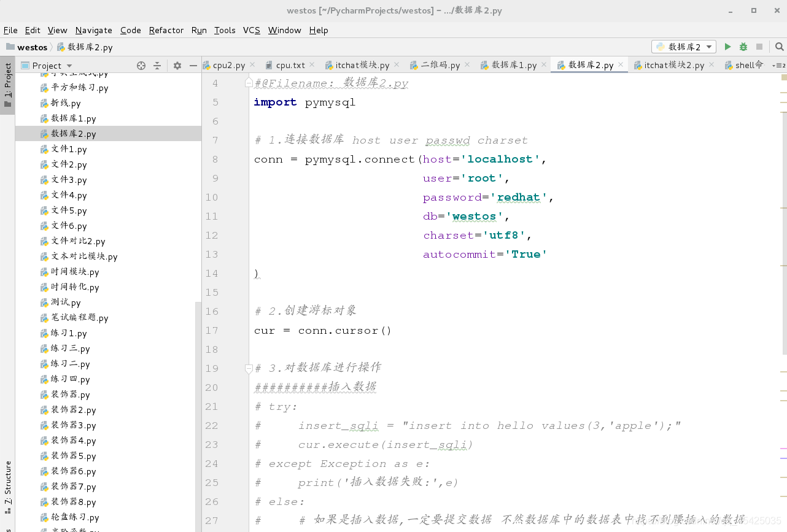787x532 pixels.
Task: Run the 数据库2 configuration
Action: coord(727,47)
